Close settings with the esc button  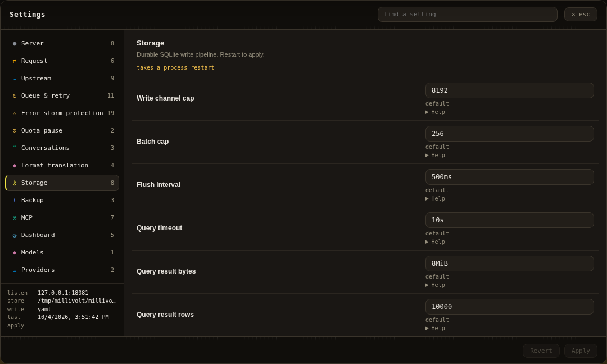pyautogui.click(x=581, y=14)
